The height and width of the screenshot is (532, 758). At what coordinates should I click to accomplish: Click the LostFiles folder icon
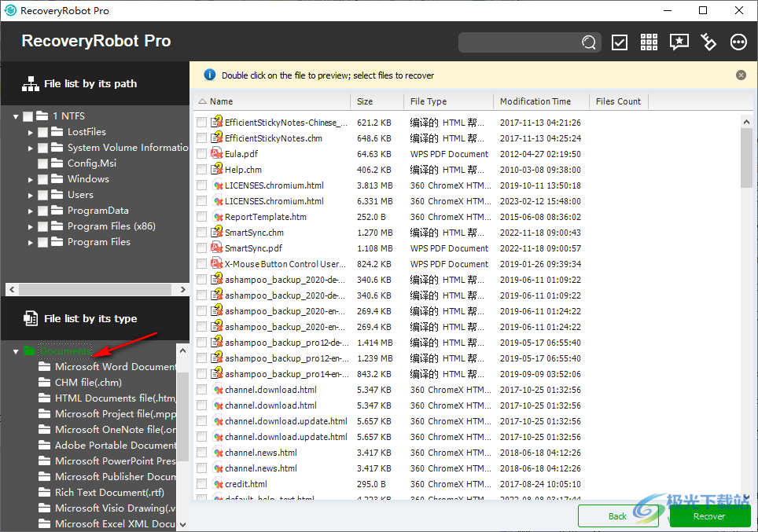click(x=57, y=131)
